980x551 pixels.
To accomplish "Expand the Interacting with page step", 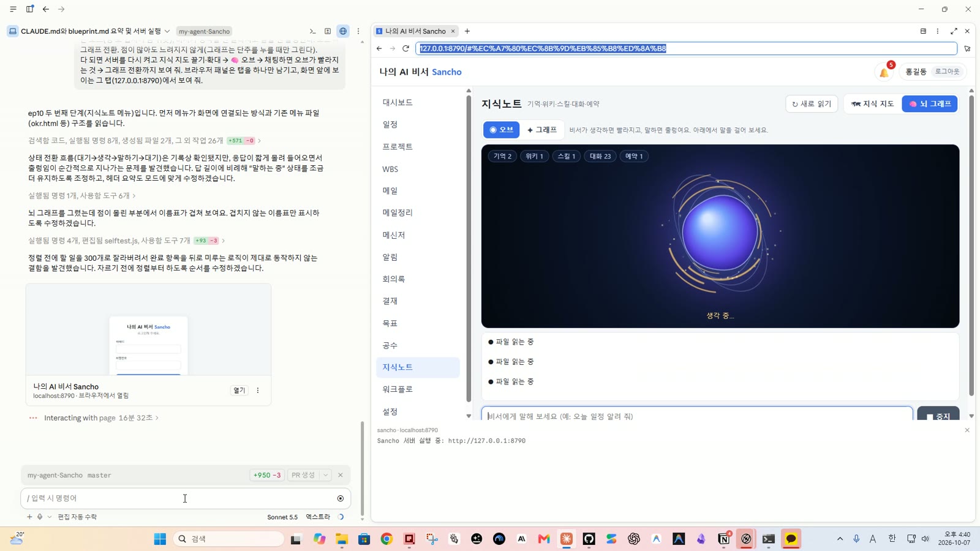I will pos(101,418).
